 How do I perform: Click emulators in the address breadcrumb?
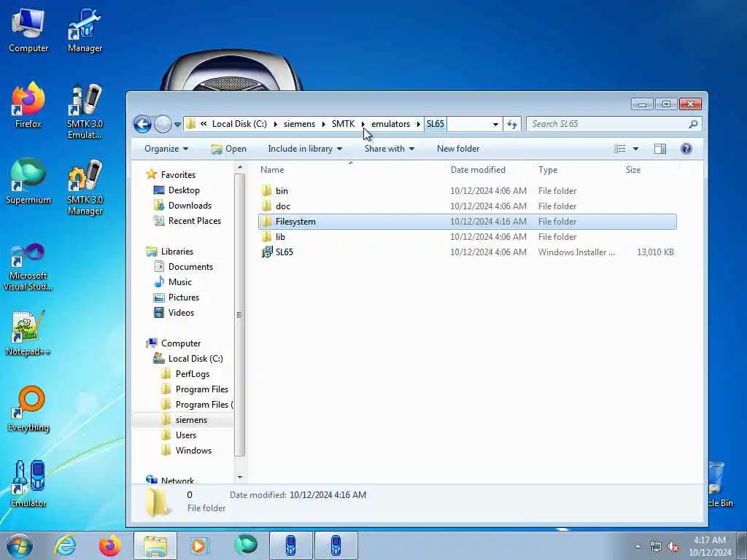tap(391, 124)
